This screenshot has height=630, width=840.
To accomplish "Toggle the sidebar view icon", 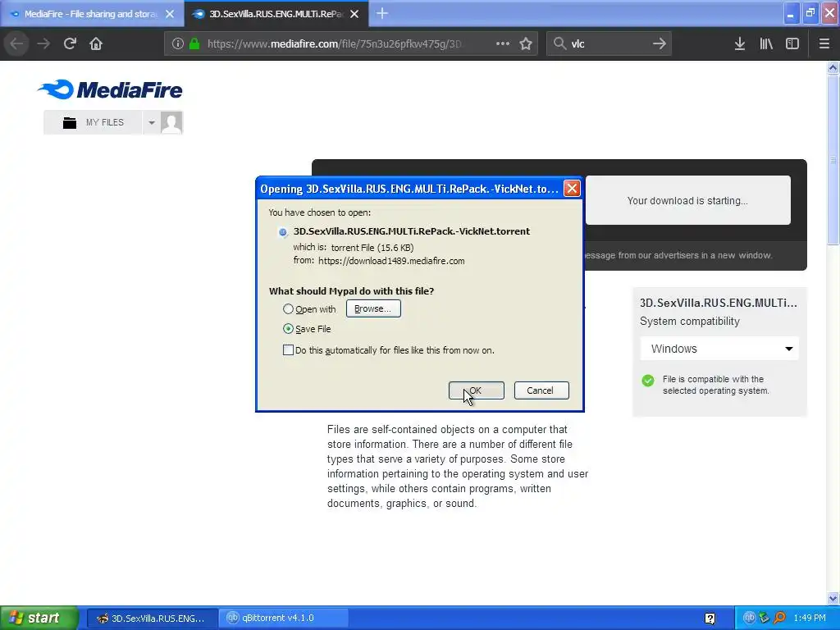I will point(792,43).
